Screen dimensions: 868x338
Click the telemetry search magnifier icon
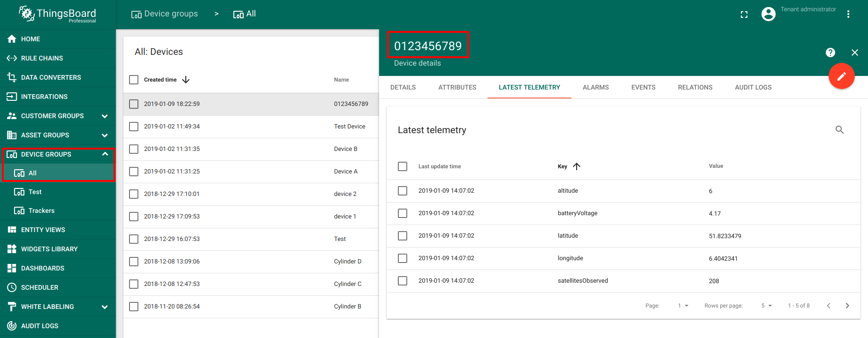point(839,130)
